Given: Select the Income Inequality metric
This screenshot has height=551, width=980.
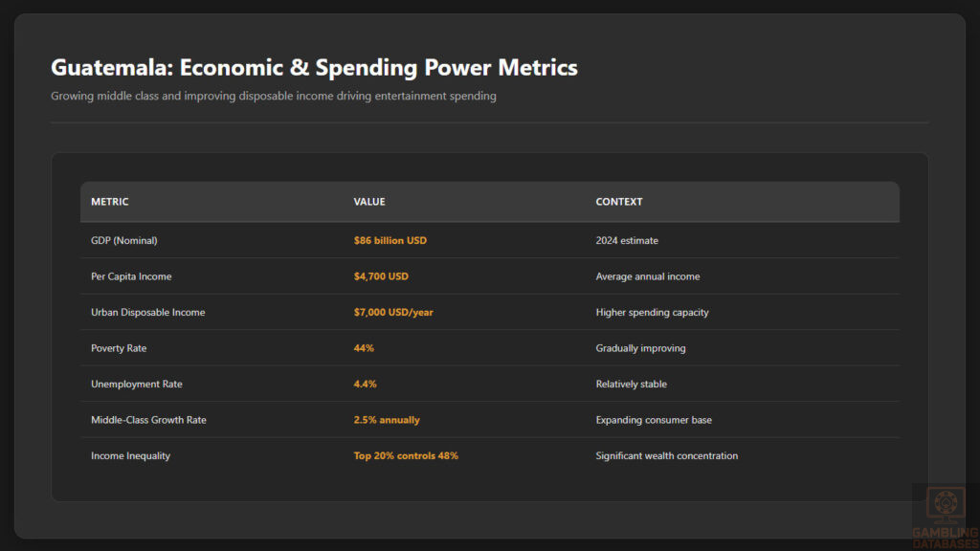Looking at the screenshot, I should [x=130, y=456].
